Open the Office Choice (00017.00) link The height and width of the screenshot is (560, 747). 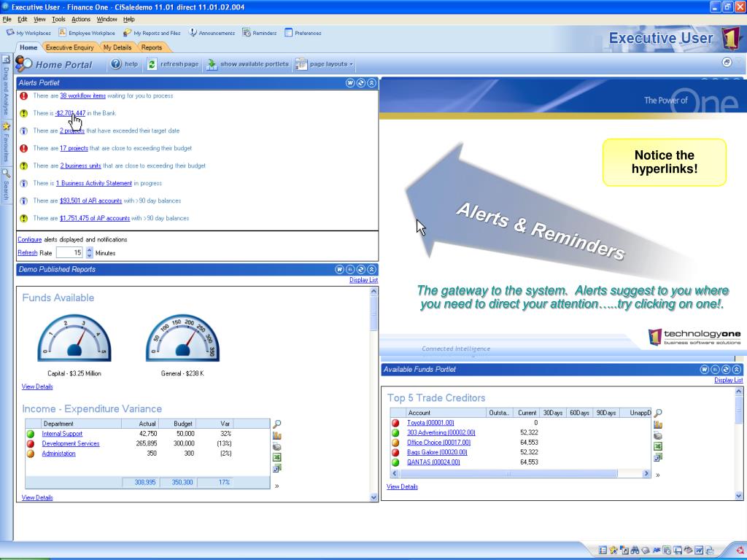tap(438, 443)
